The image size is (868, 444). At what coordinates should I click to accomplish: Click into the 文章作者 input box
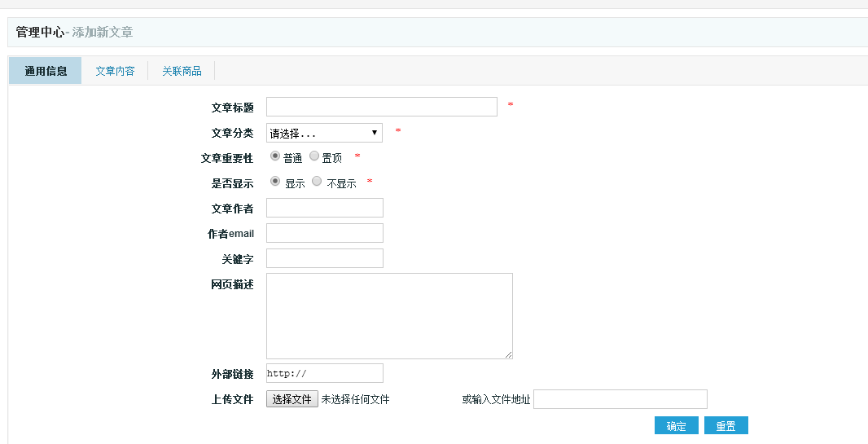coord(324,208)
